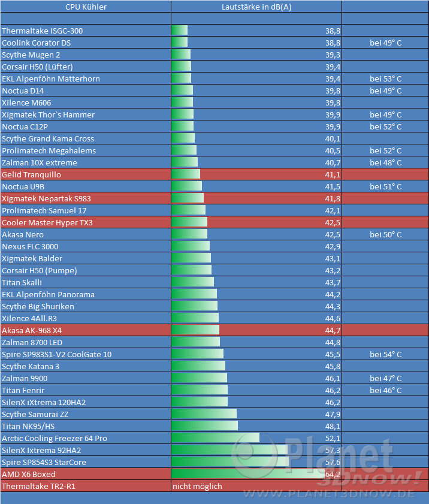This screenshot has width=429, height=504.
Task: Click the 47,9 value for Scythe Samurai ZZ
Action: (333, 414)
